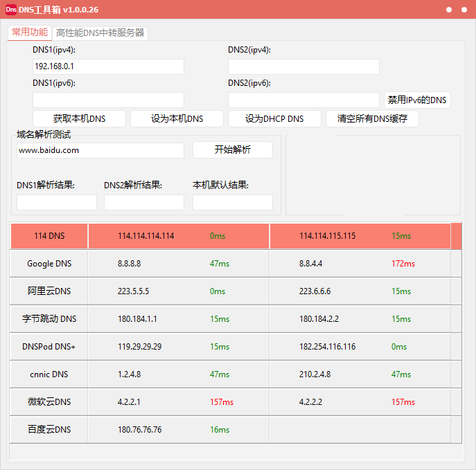
Task: Choose address 223.5.5.5
Action: coord(133,291)
